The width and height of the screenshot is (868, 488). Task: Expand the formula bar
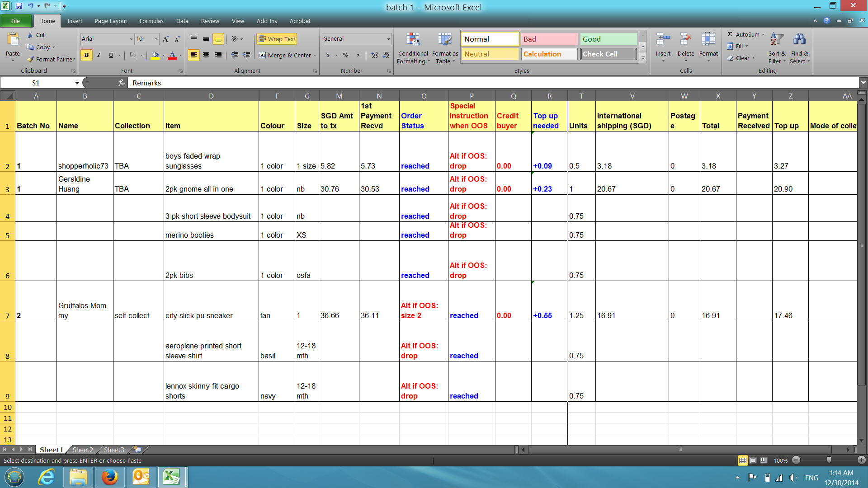[863, 83]
